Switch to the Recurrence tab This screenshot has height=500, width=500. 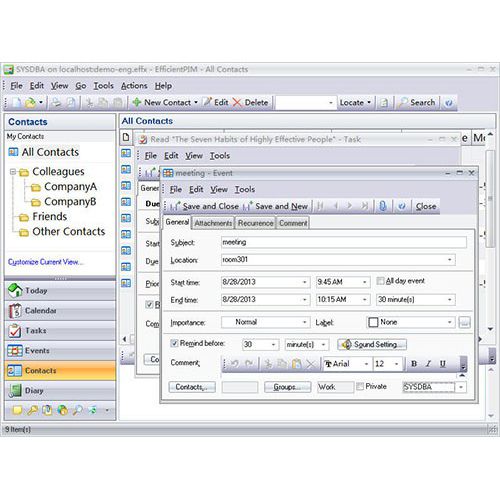[x=256, y=223]
